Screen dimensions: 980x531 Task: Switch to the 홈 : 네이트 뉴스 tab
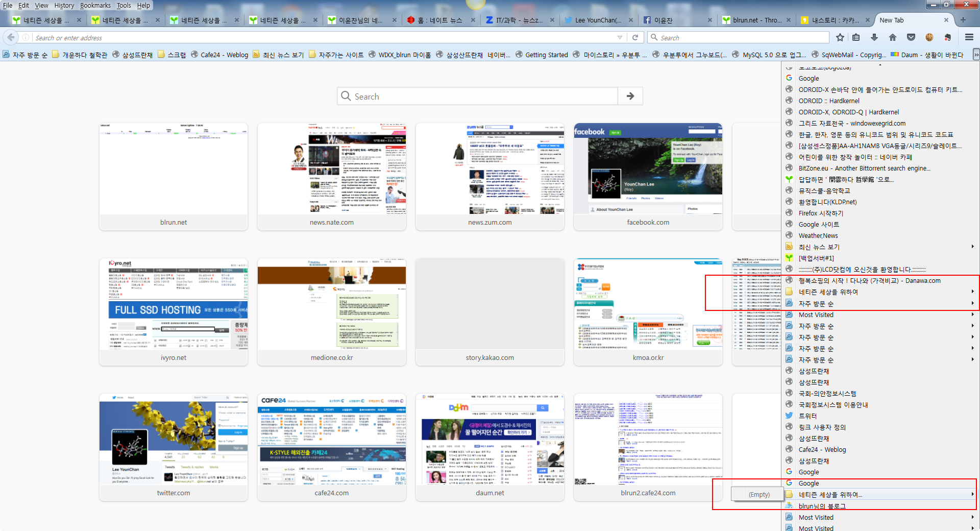440,20
